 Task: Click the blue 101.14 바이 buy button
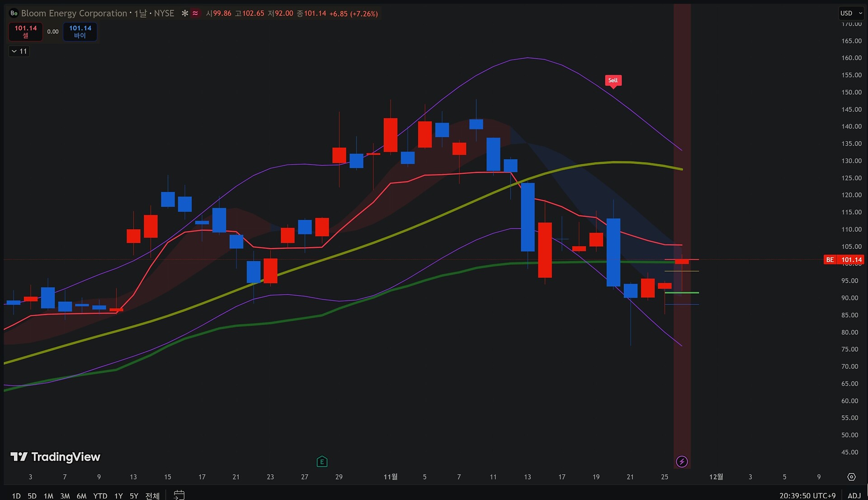(x=80, y=32)
